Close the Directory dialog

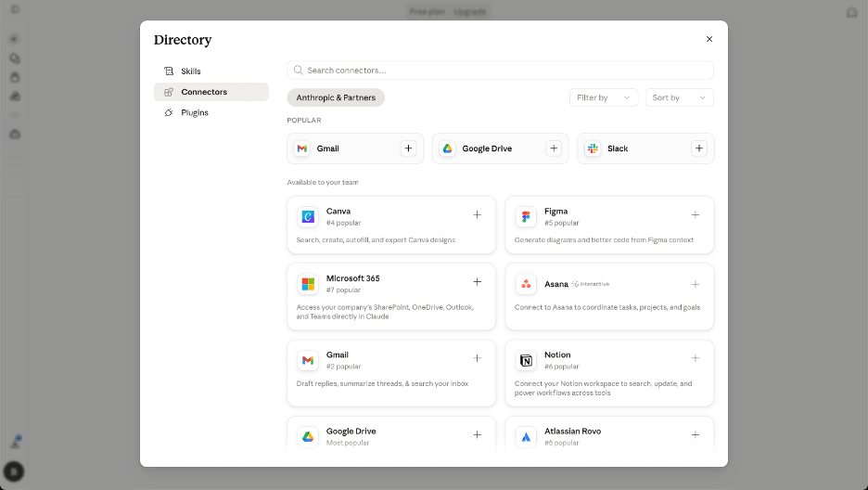pyautogui.click(x=709, y=39)
